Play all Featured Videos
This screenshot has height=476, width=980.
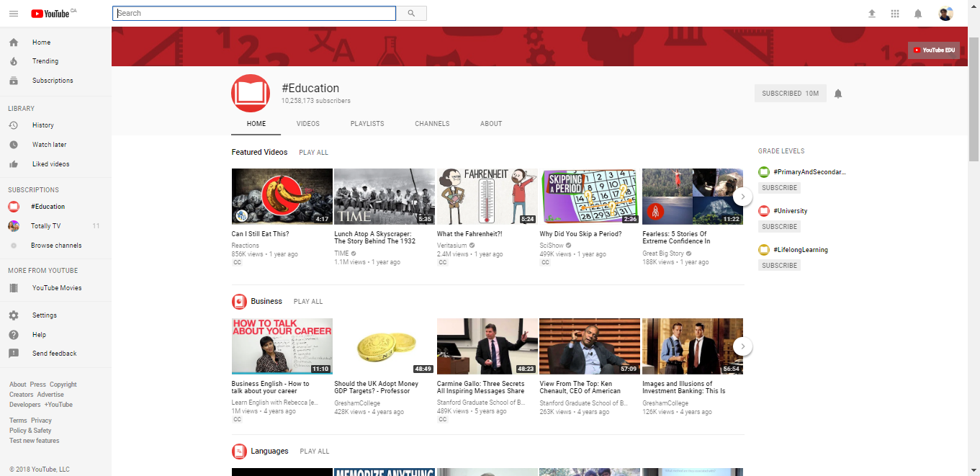tap(313, 153)
